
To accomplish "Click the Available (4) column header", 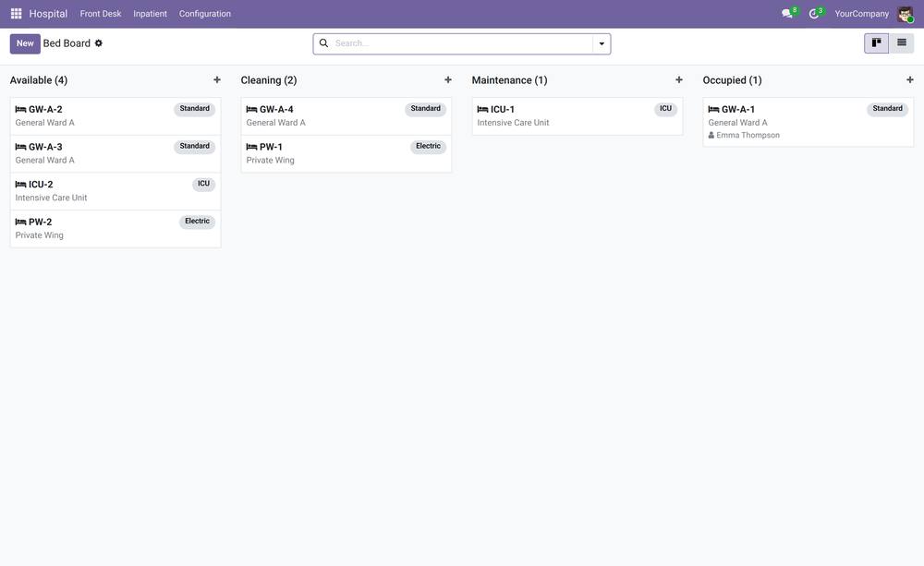I will [39, 80].
